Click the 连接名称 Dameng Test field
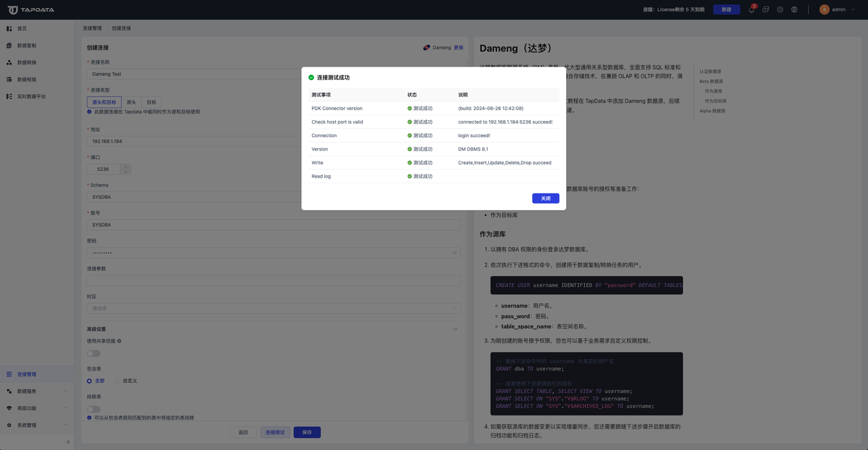 pyautogui.click(x=274, y=74)
